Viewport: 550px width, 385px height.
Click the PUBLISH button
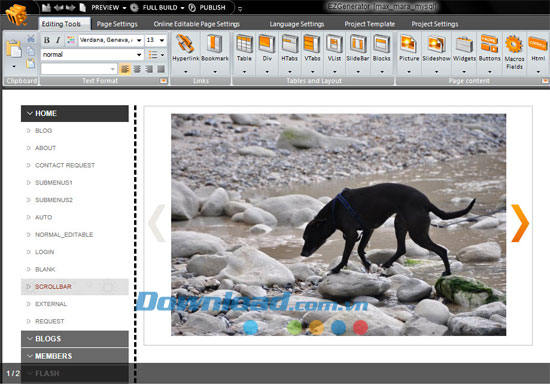coord(207,7)
